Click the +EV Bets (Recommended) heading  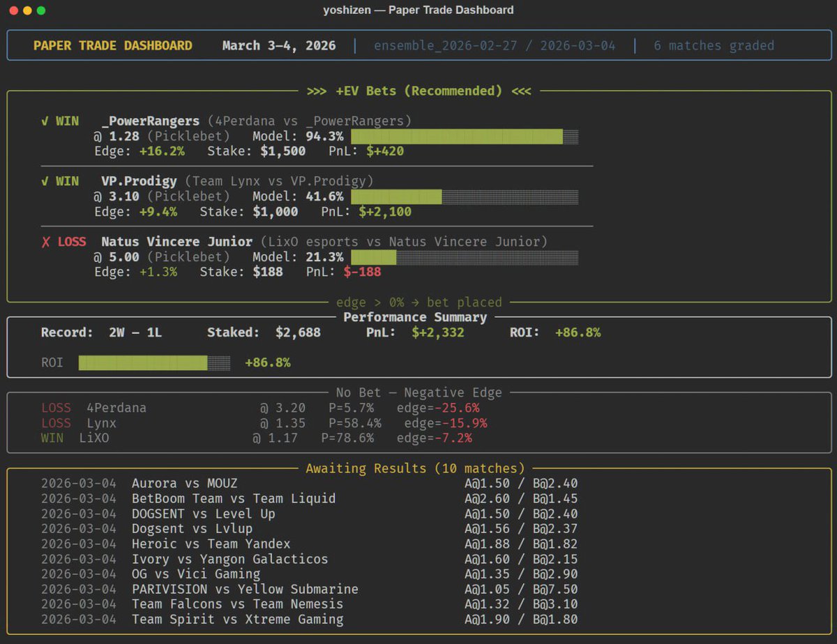pyautogui.click(x=418, y=91)
